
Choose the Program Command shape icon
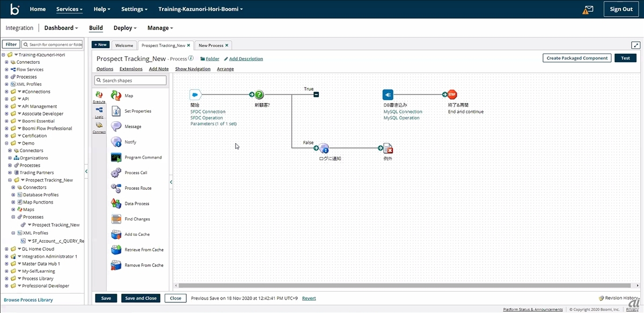(116, 158)
